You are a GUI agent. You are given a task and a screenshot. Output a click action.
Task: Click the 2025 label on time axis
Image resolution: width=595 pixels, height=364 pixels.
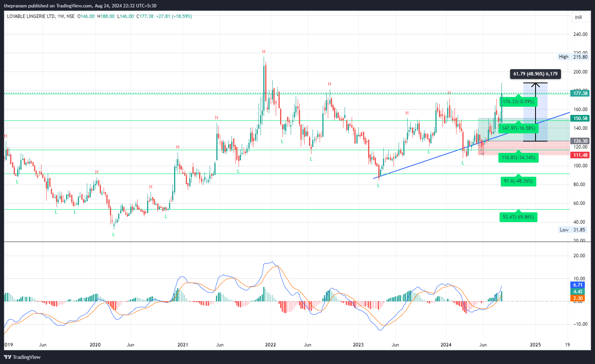tap(535, 345)
